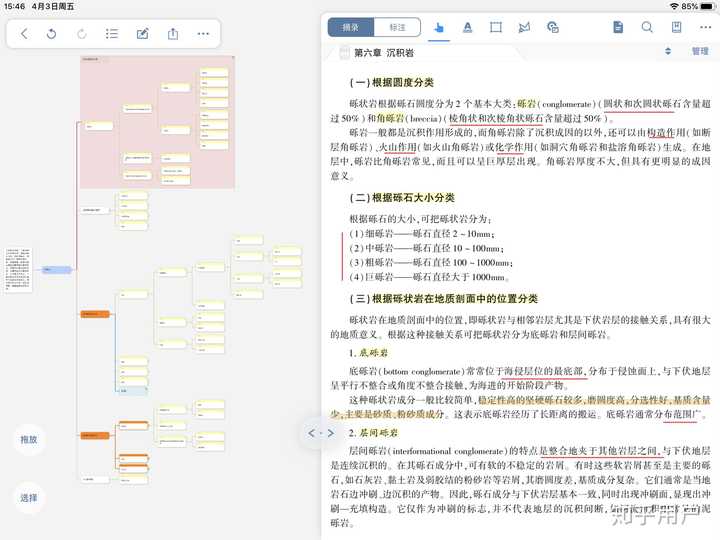This screenshot has width=720, height=540.
Task: Share the mind map
Action: pyautogui.click(x=173, y=34)
